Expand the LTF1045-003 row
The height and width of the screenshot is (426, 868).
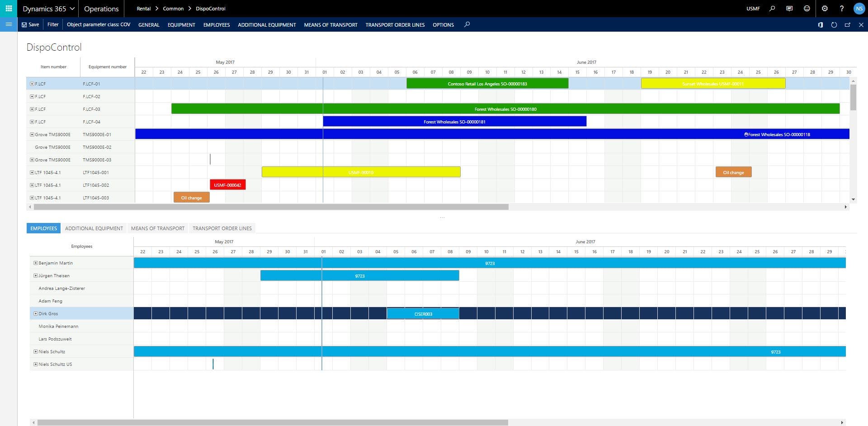pyautogui.click(x=32, y=198)
